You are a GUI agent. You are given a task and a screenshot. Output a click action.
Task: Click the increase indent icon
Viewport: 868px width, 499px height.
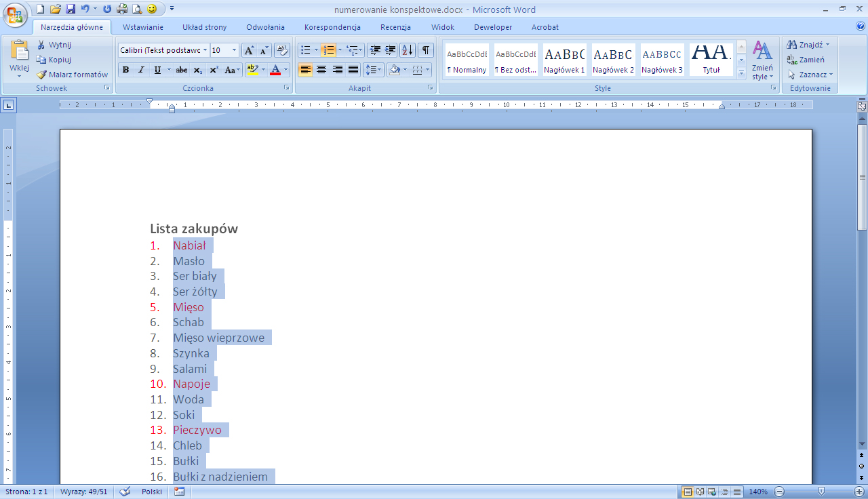pyautogui.click(x=391, y=50)
